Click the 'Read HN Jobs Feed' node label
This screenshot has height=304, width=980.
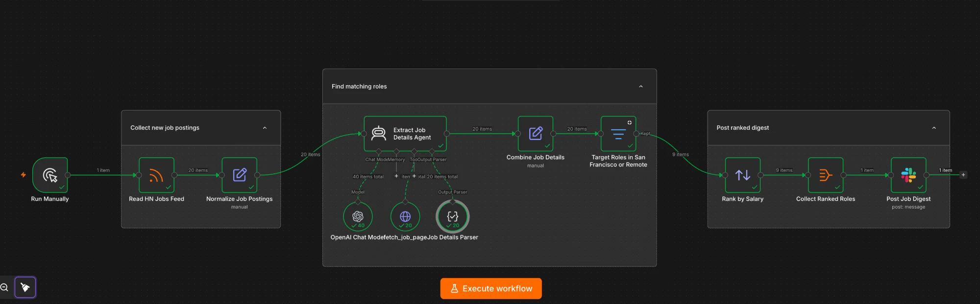click(x=156, y=199)
